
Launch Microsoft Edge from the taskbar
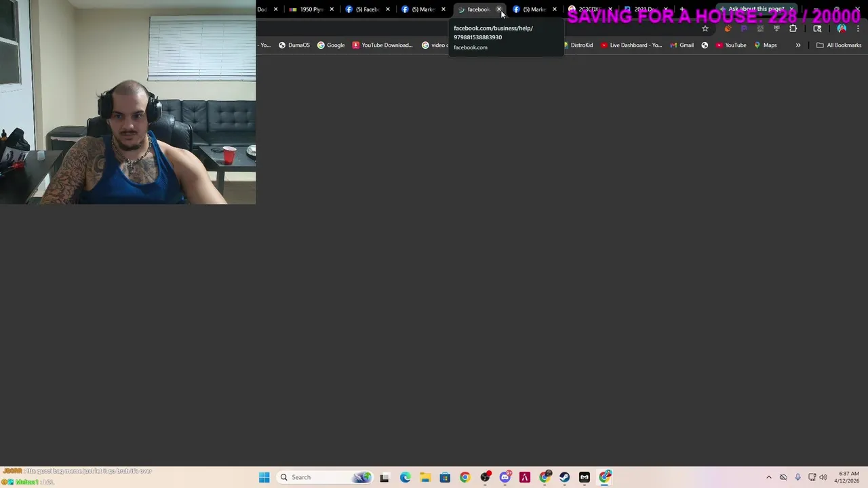pos(405,477)
